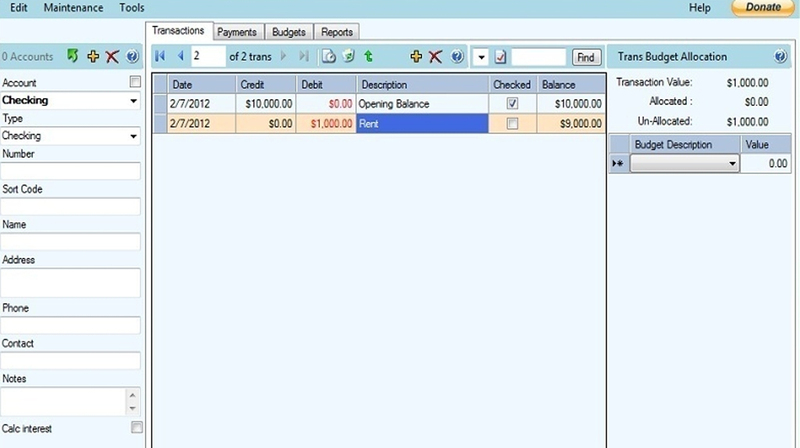Viewport: 800px width, 448px height.
Task: Click the green refresh accounts icon
Action: pyautogui.click(x=73, y=57)
